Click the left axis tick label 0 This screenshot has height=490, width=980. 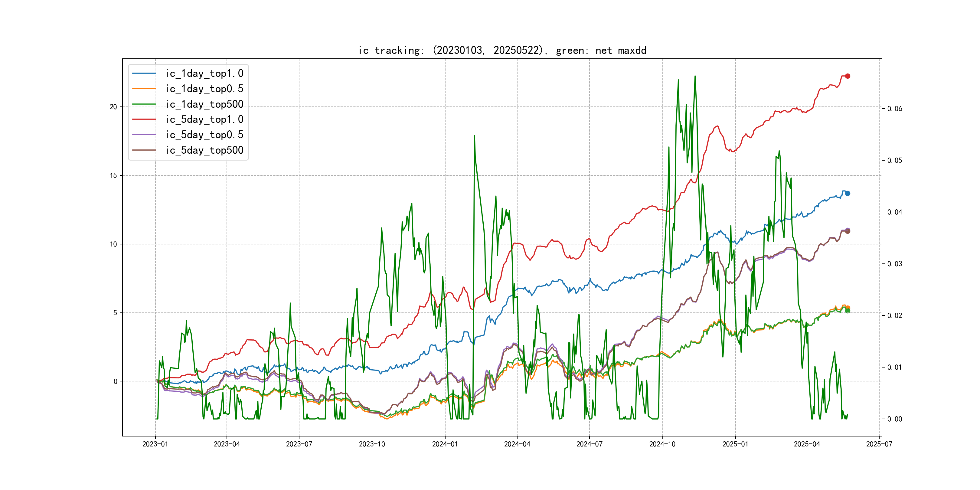pos(115,381)
